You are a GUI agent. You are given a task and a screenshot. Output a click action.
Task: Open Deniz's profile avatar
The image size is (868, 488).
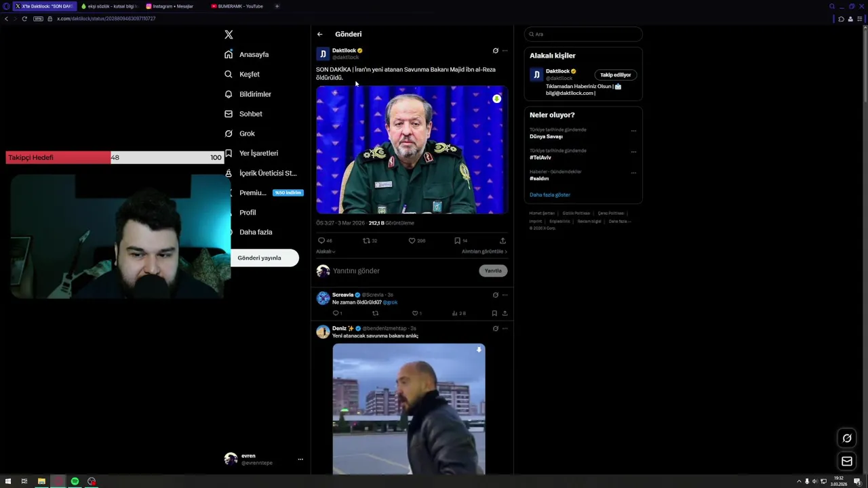coord(323,331)
